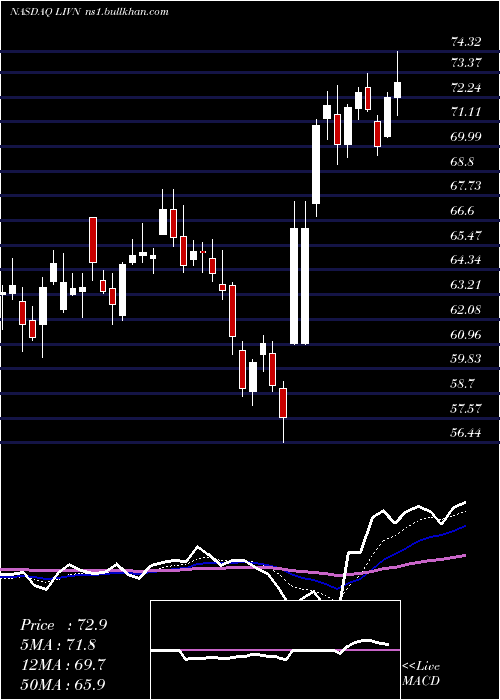Select the 63.21 price axis label
Screen dimensions: 500x700
(466, 285)
